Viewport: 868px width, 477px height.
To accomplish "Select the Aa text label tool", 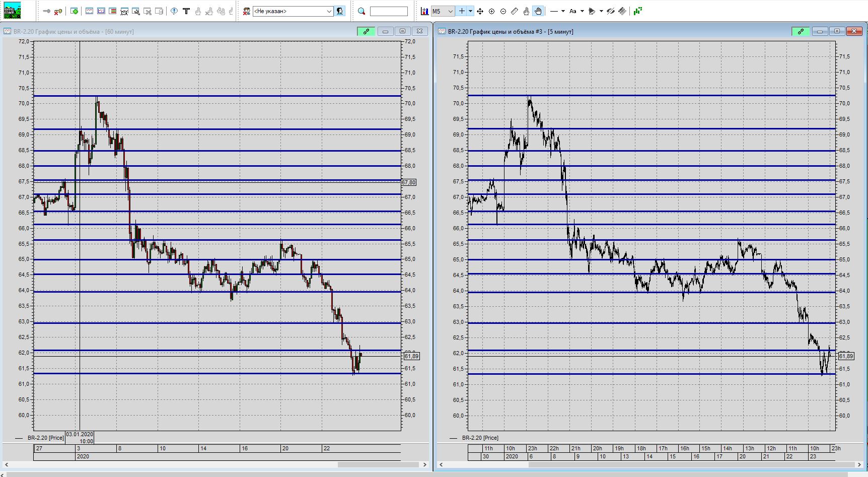I will coord(573,11).
